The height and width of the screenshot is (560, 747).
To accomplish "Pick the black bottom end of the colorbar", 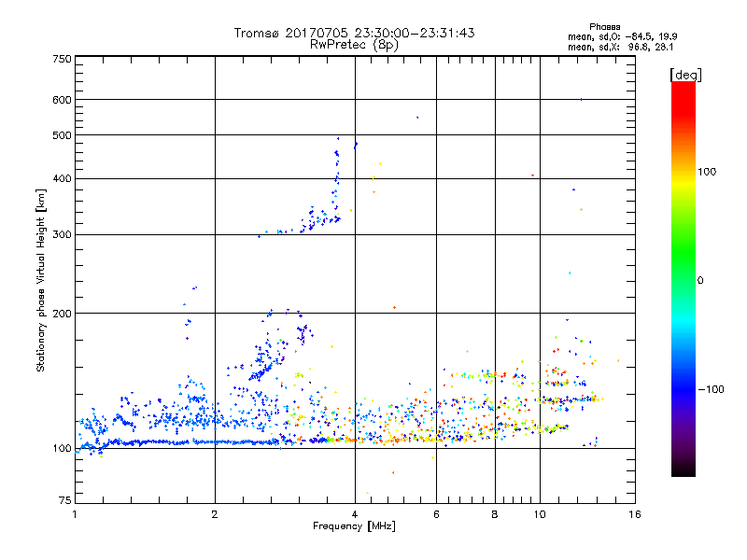I will (684, 472).
